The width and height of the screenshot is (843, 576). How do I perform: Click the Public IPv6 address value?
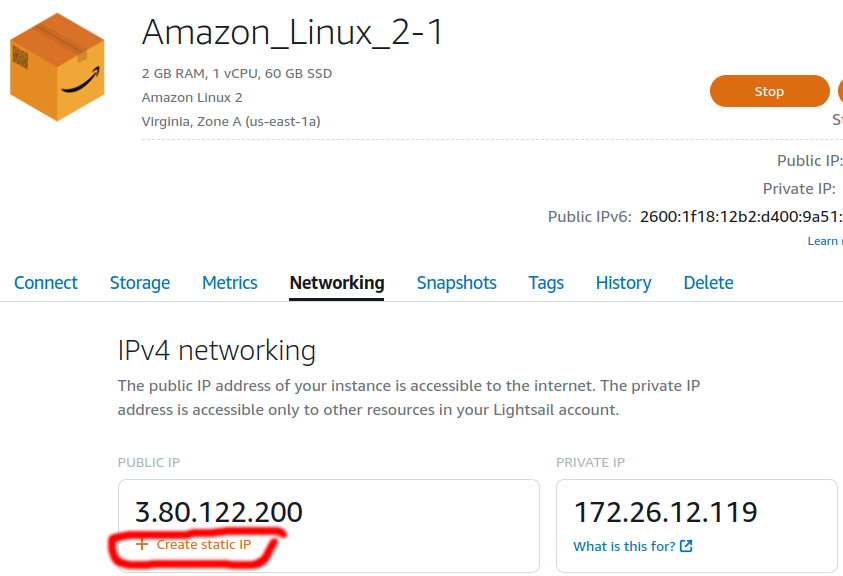pyautogui.click(x=741, y=216)
